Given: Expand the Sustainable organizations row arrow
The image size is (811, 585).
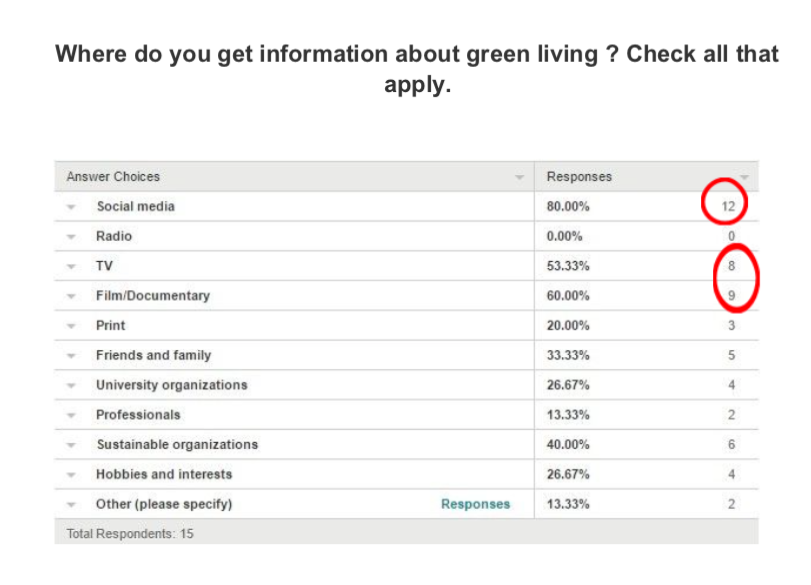Looking at the screenshot, I should pyautogui.click(x=71, y=445).
